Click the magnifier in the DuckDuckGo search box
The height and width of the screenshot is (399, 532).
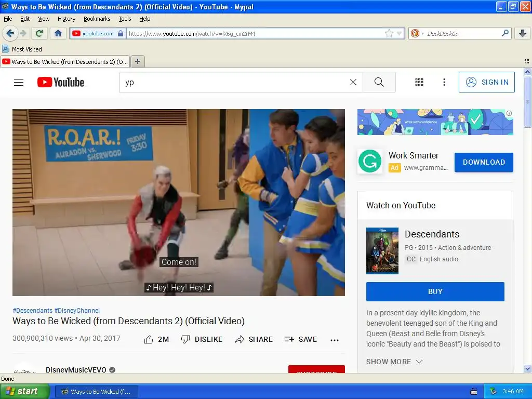505,33
